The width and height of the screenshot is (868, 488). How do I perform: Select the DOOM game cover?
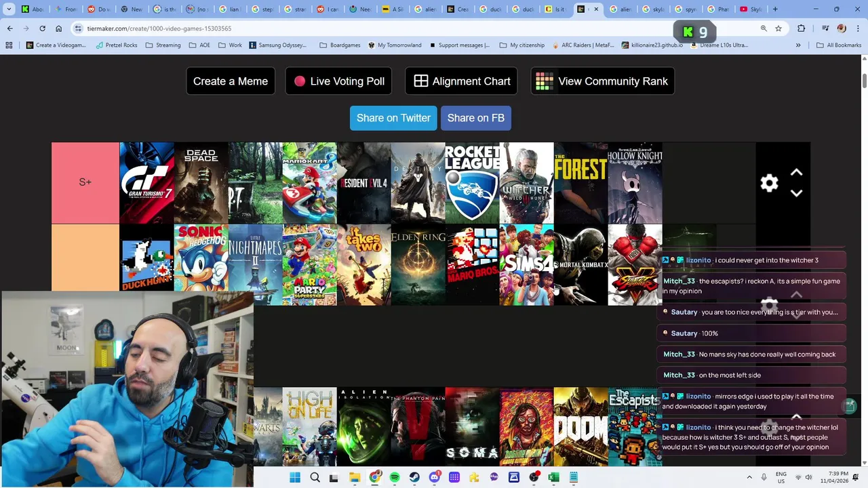tap(580, 426)
